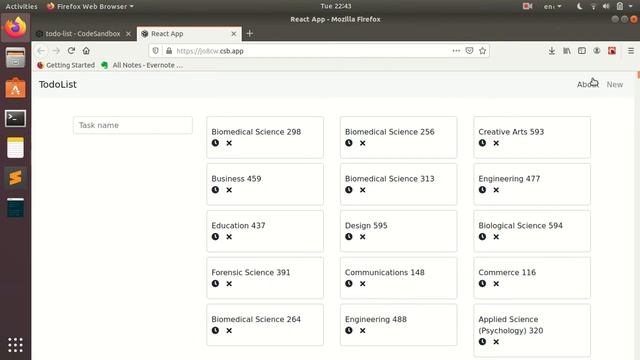Image resolution: width=640 pixels, height=360 pixels.
Task: Go to TodoList brand home link
Action: 58,84
